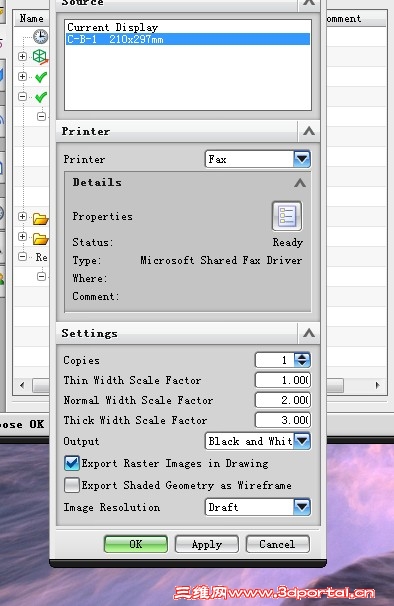Collapse the Printer section
The width and height of the screenshot is (394, 606).
pyautogui.click(x=309, y=131)
